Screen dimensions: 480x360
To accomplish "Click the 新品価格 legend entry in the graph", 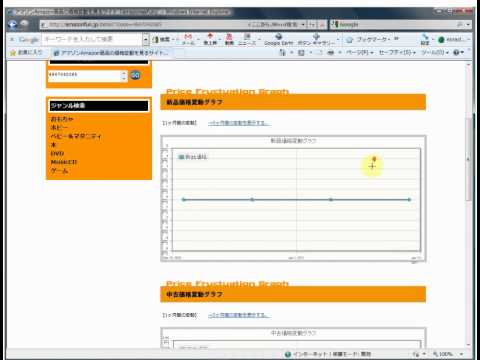I will click(x=193, y=157).
